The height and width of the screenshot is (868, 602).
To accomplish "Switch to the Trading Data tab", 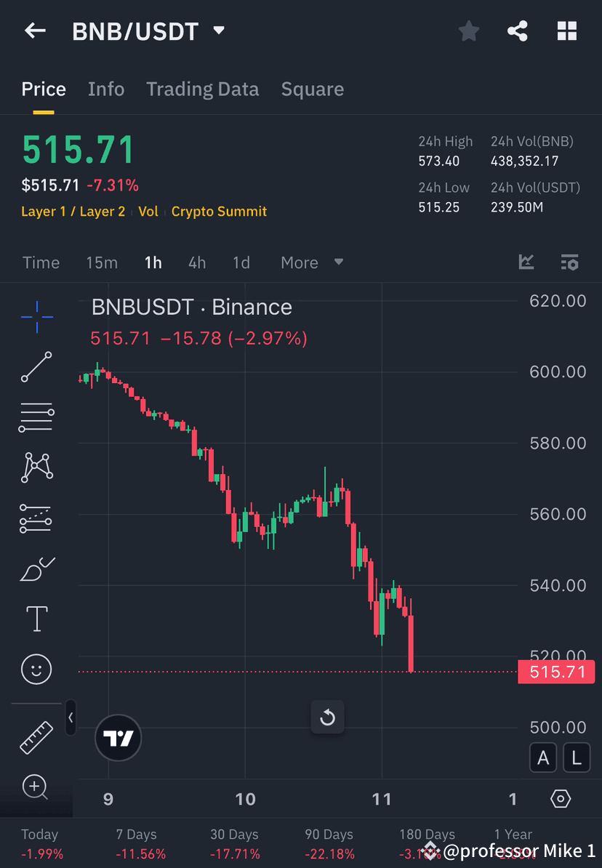I will pyautogui.click(x=203, y=89).
